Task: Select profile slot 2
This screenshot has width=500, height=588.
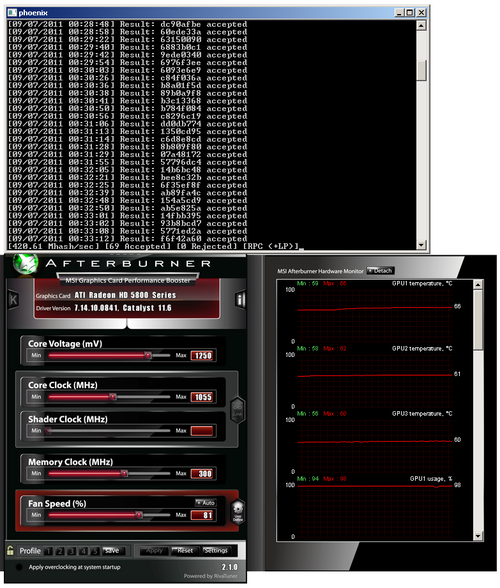Action: 60,551
